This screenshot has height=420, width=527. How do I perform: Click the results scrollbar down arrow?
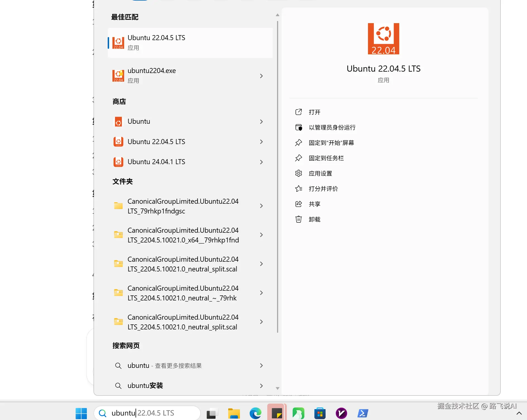(277, 388)
